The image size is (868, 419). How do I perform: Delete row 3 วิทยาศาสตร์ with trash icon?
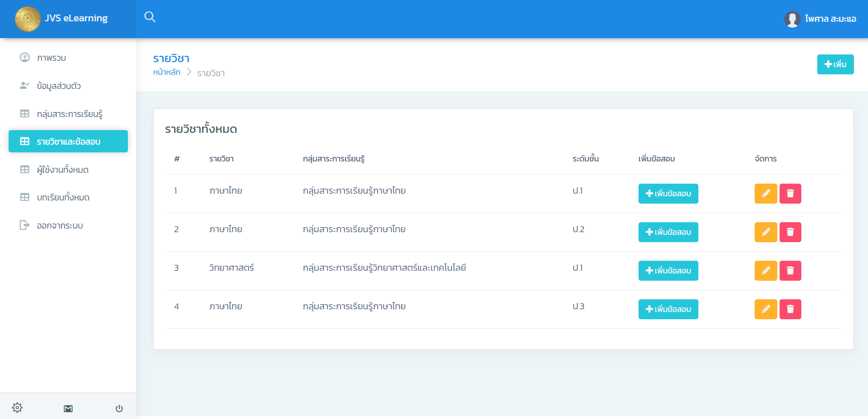point(790,271)
